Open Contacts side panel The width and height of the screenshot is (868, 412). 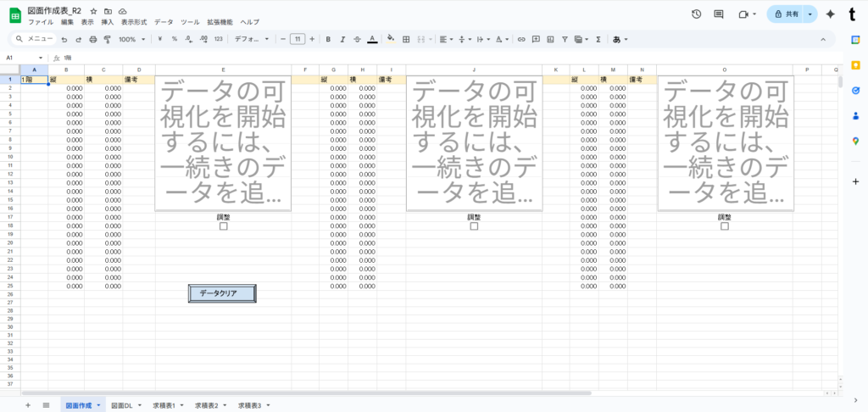click(x=855, y=116)
